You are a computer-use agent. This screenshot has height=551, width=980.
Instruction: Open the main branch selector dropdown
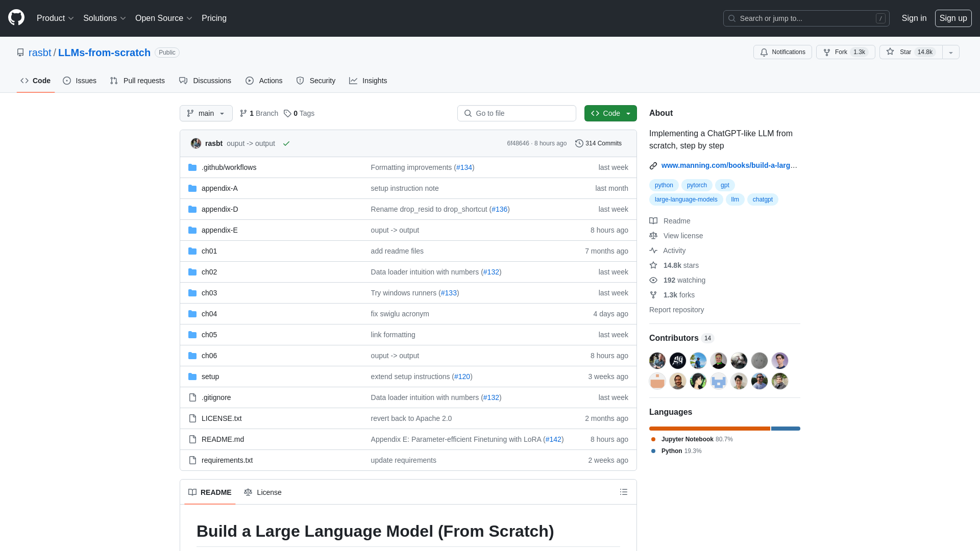pos(206,113)
